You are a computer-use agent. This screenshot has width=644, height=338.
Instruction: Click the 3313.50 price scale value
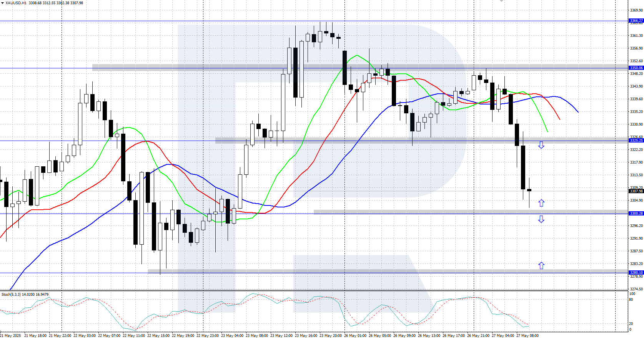636,175
